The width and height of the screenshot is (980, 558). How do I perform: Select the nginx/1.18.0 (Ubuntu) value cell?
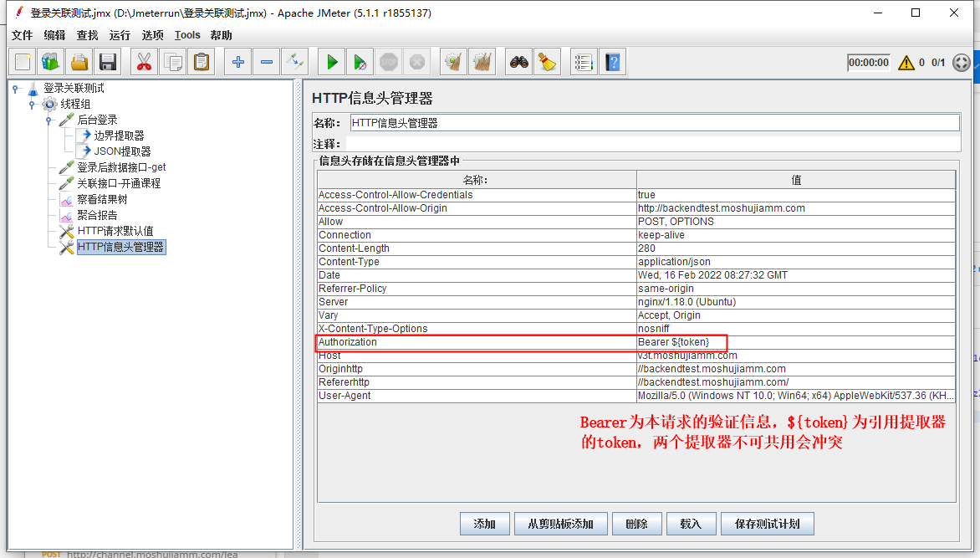click(796, 301)
